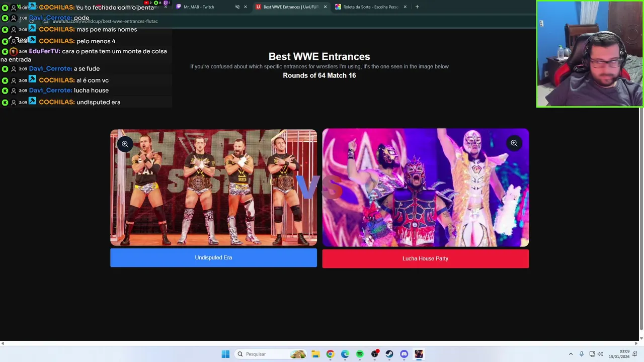This screenshot has width=644, height=362.
Task: Open network settings tray icon
Action: pos(592,354)
